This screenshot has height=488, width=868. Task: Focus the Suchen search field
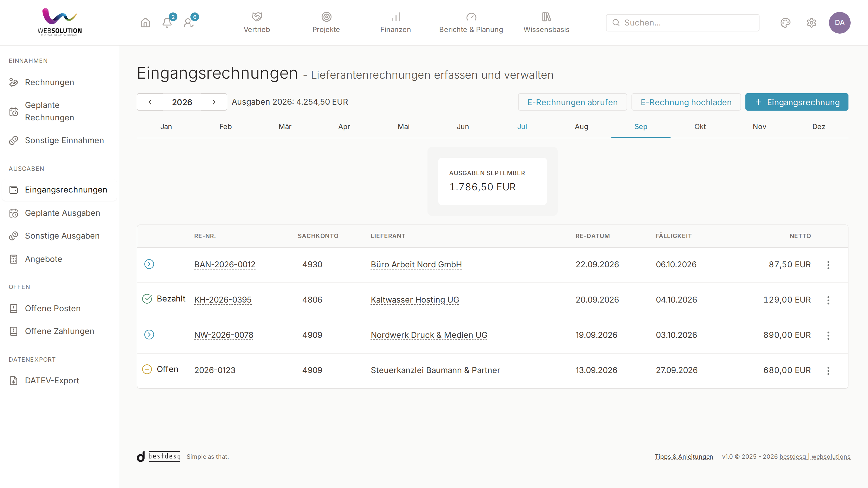(x=682, y=23)
